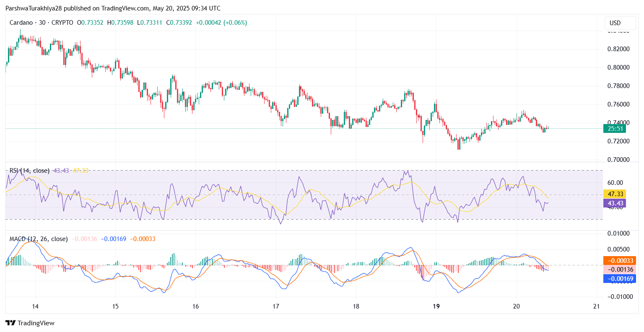Click the yellow 47.33 RSI value tag
Image resolution: width=644 pixels, height=332 pixels.
[x=614, y=194]
